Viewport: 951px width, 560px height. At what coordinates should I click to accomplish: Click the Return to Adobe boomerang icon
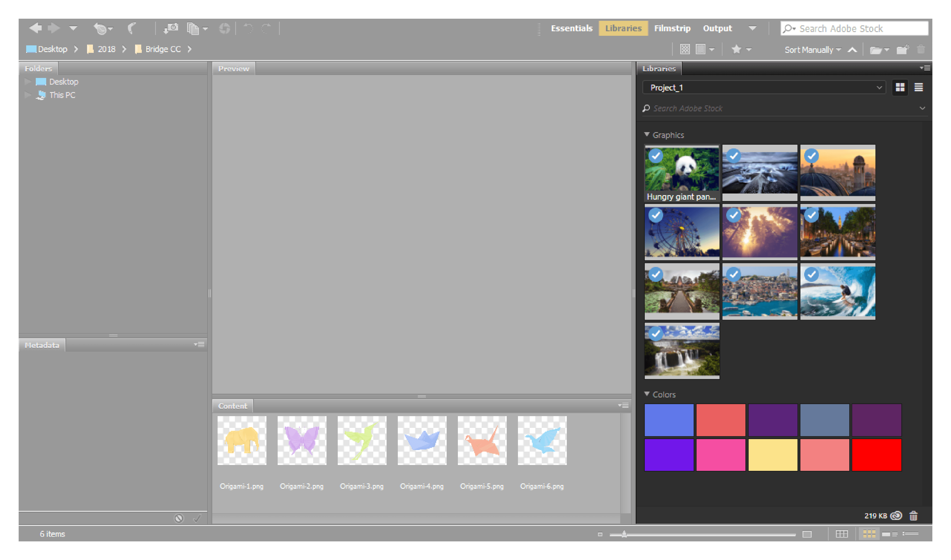tap(132, 28)
